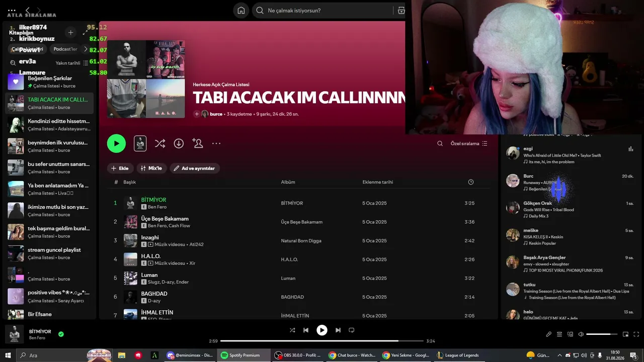The width and height of the screenshot is (644, 362).
Task: Click the playlist cover art collage
Action: pyautogui.click(x=146, y=79)
